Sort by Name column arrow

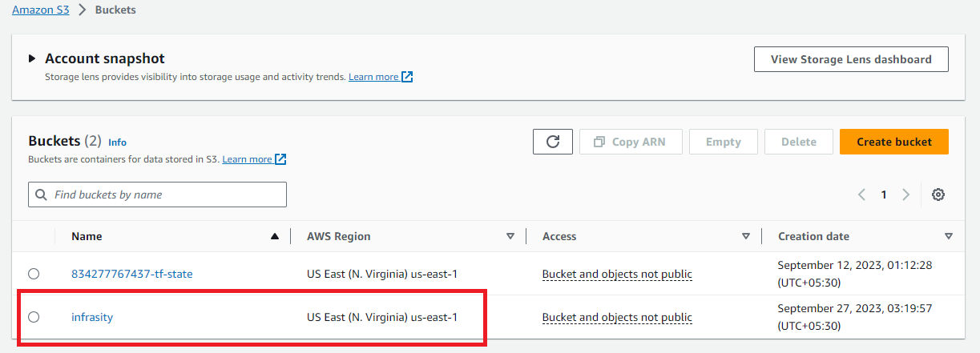[x=275, y=236]
